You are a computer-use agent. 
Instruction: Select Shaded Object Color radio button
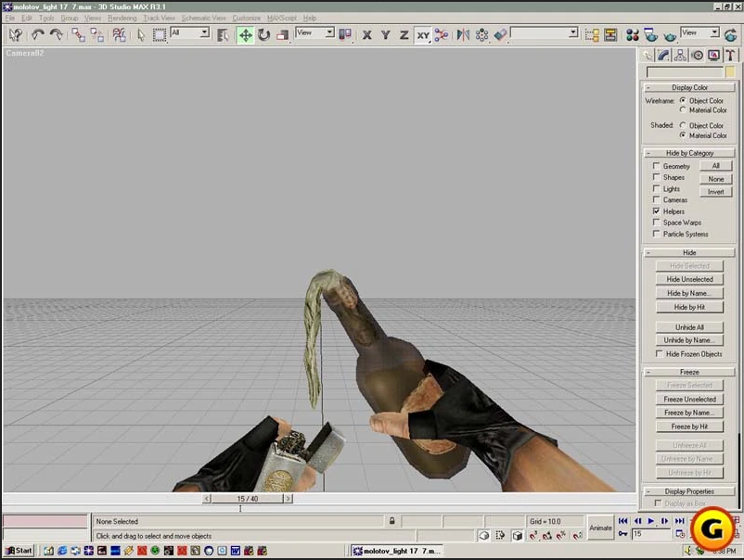pos(683,125)
